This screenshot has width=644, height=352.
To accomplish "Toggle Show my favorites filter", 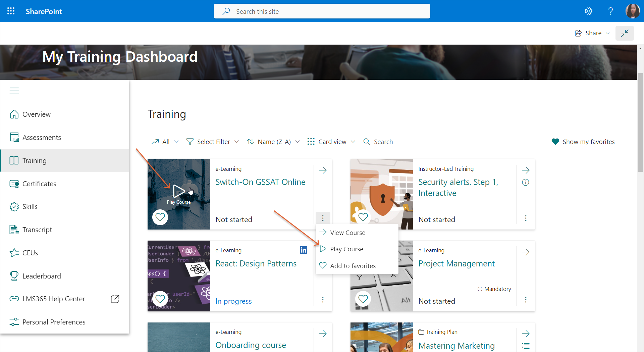I will (583, 142).
